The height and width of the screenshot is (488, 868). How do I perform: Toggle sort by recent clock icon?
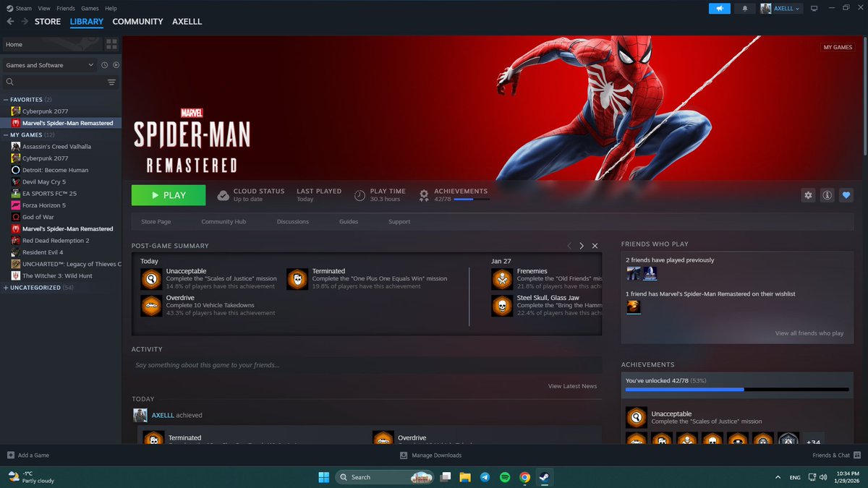(x=105, y=65)
